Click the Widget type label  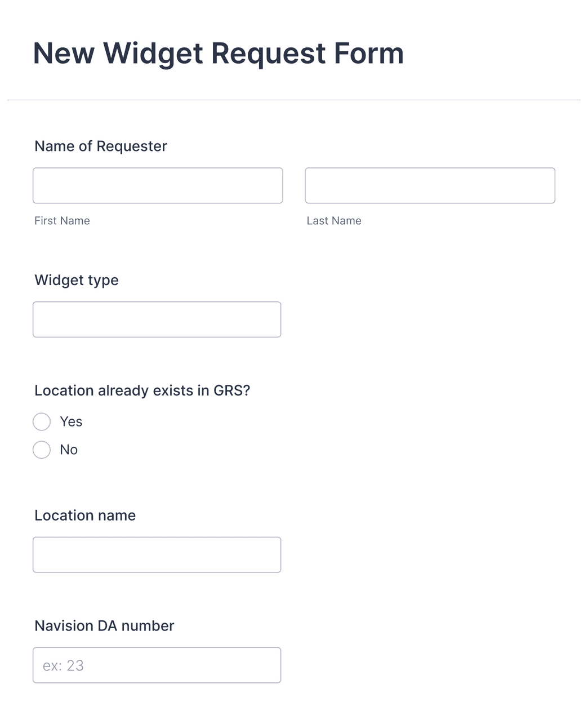tap(76, 280)
